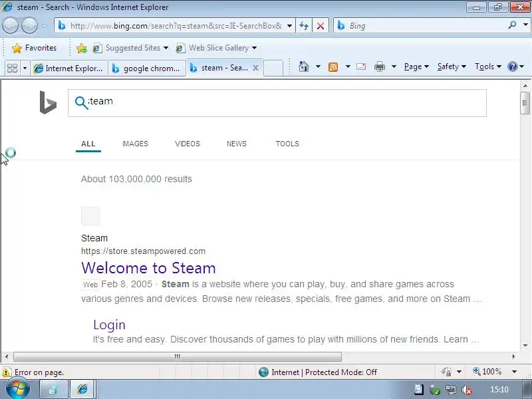Open the Tools menu
This screenshot has height=399, width=532.
pyautogui.click(x=488, y=66)
